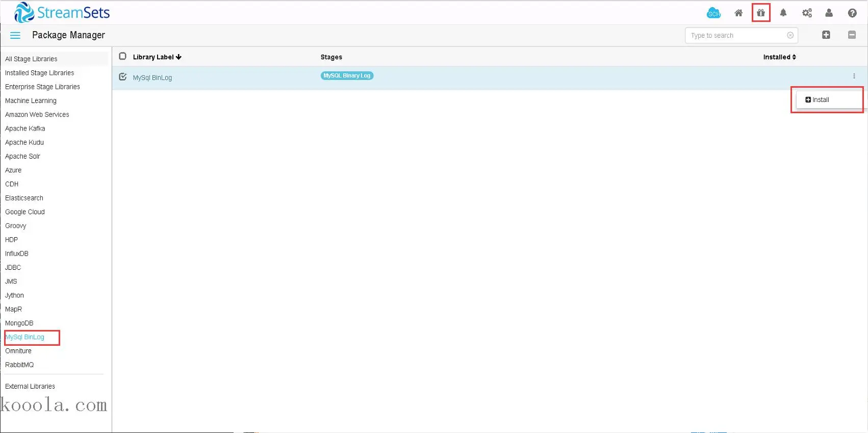The height and width of the screenshot is (433, 868).
Task: Sort by the Library Label column arrow
Action: tap(178, 57)
